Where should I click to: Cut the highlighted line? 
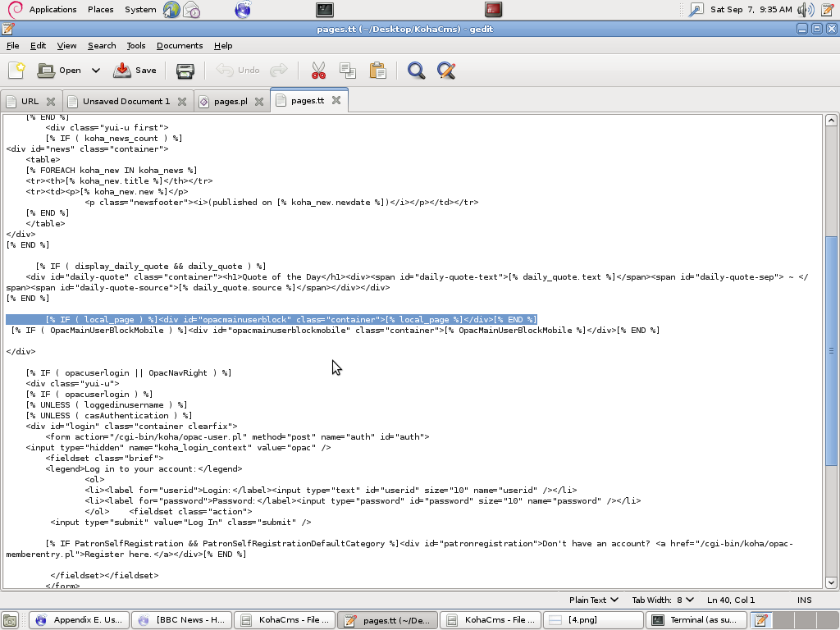coord(318,71)
